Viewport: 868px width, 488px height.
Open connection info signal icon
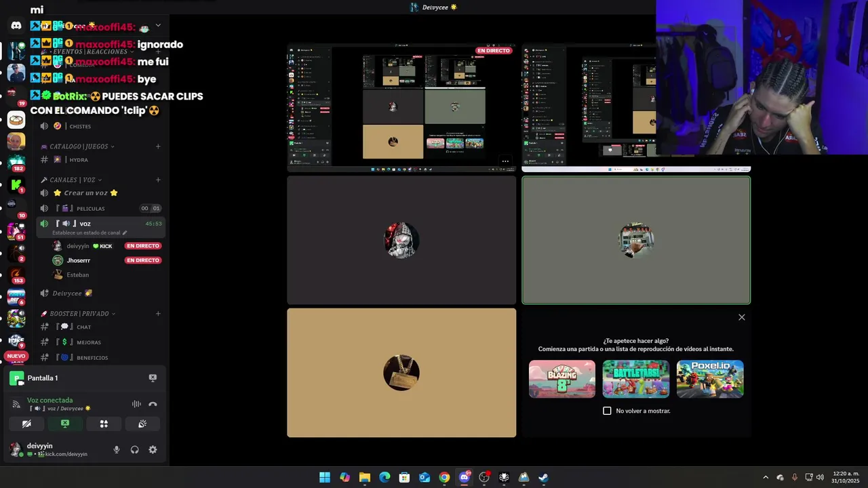(16, 404)
